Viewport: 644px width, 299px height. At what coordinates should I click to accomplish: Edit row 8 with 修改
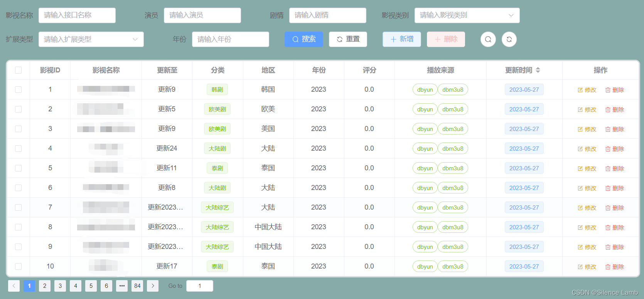tap(587, 227)
